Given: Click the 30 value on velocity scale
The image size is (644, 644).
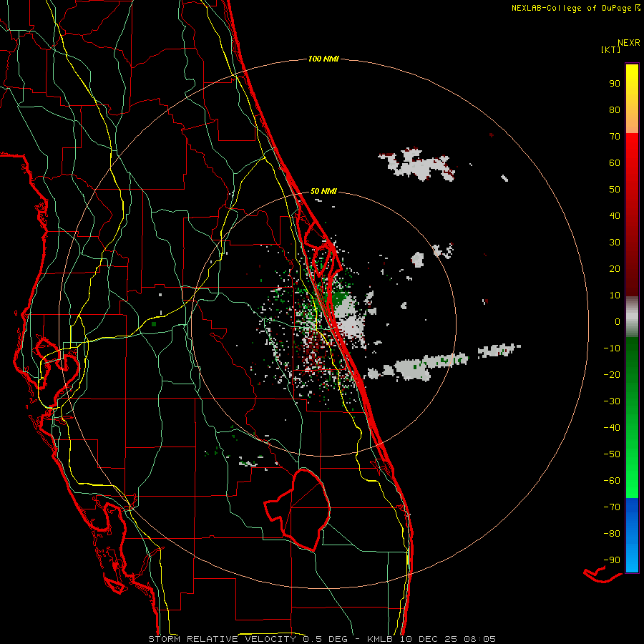Looking at the screenshot, I should 615,243.
